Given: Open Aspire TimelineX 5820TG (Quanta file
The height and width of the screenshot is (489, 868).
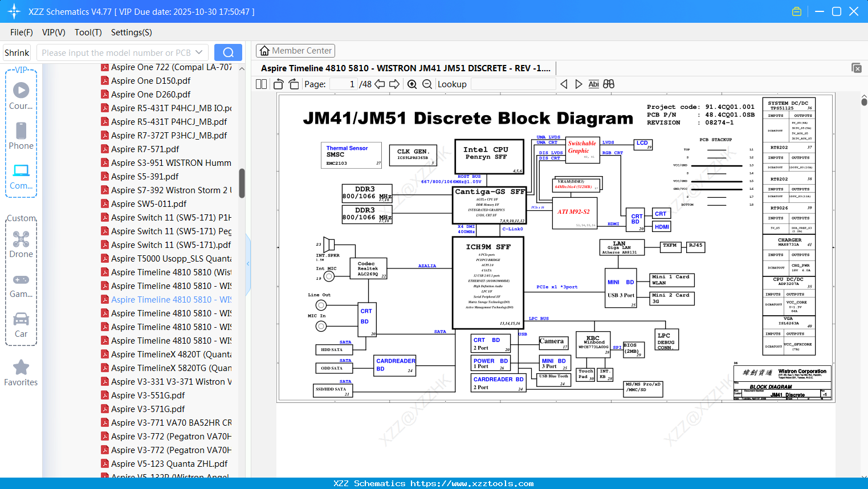Looking at the screenshot, I should point(172,368).
